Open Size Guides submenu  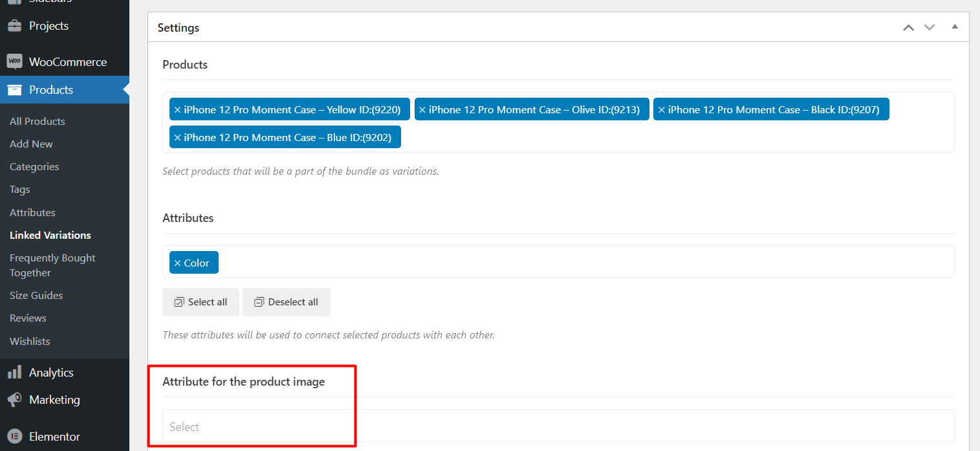click(x=36, y=296)
